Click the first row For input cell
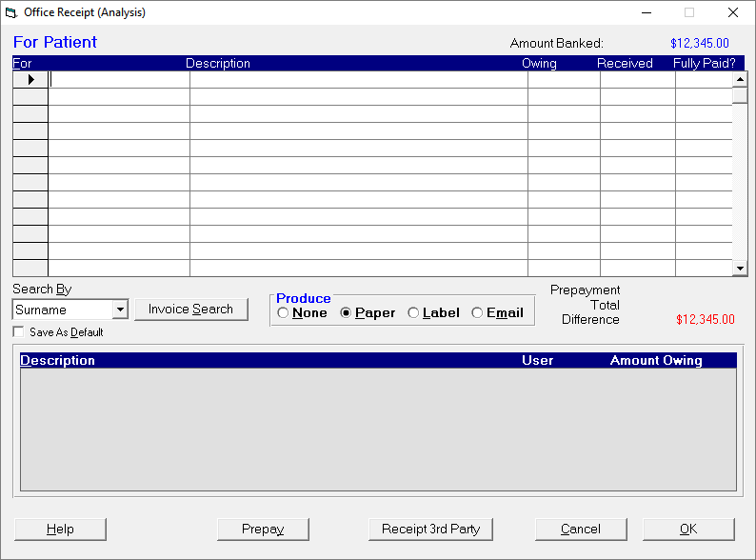 tap(119, 80)
